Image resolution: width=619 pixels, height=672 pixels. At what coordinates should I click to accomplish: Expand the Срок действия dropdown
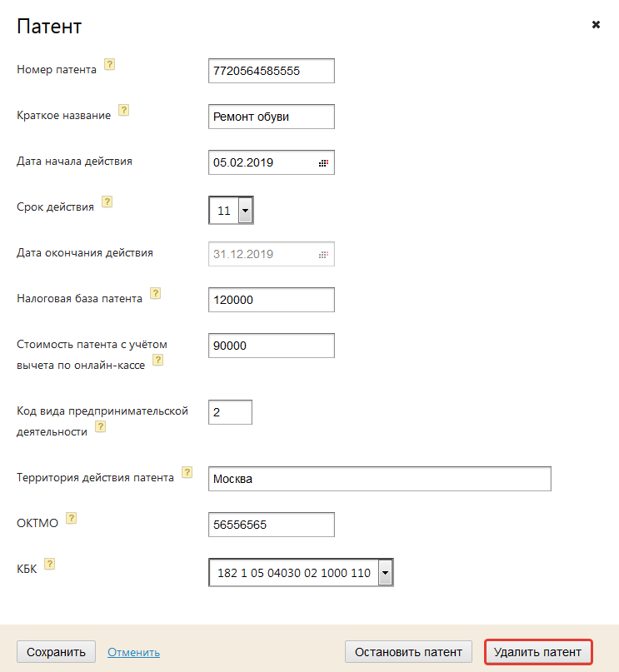tap(245, 211)
